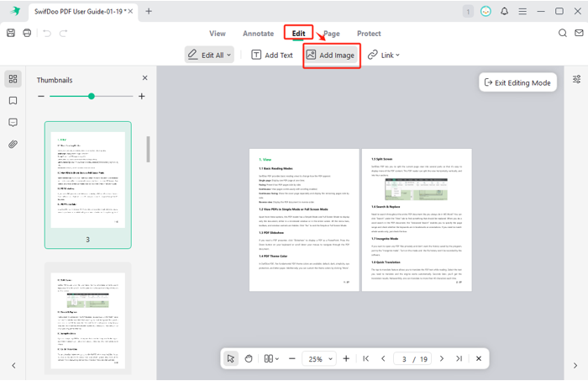Click the left document page

tap(304, 220)
